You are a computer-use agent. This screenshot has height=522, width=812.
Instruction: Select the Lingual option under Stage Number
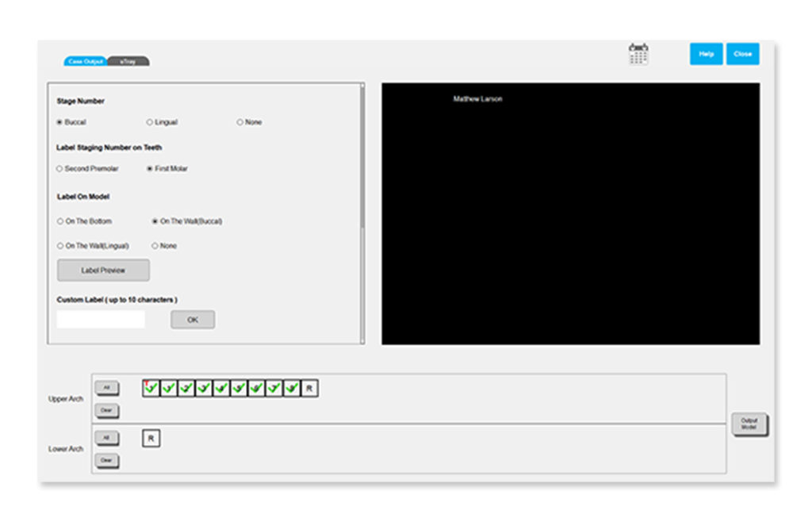click(x=149, y=121)
